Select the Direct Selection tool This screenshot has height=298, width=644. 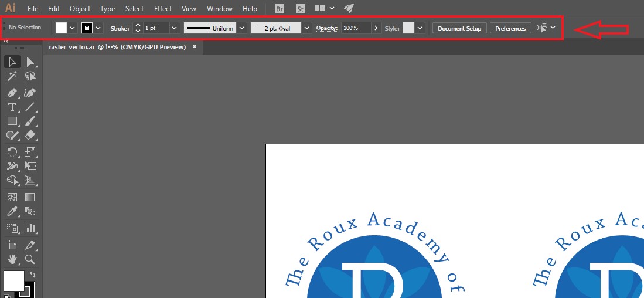[30, 62]
